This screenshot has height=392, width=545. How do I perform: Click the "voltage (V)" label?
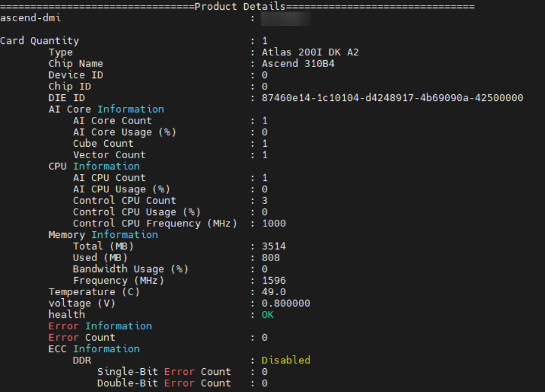[82, 303]
